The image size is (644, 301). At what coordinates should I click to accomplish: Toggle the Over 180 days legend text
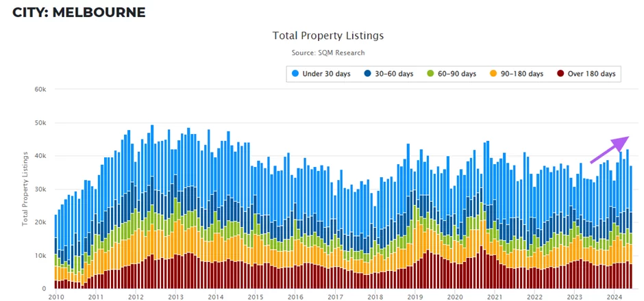click(x=591, y=74)
